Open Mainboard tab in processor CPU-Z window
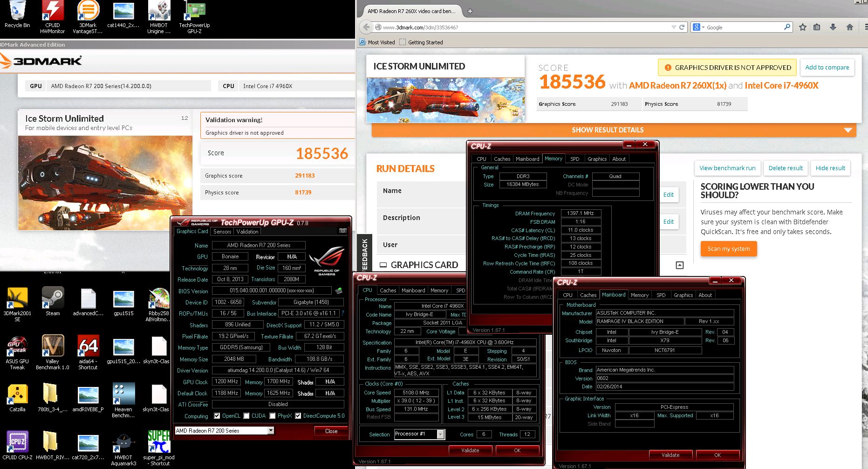The width and height of the screenshot is (868, 469). coord(413,290)
